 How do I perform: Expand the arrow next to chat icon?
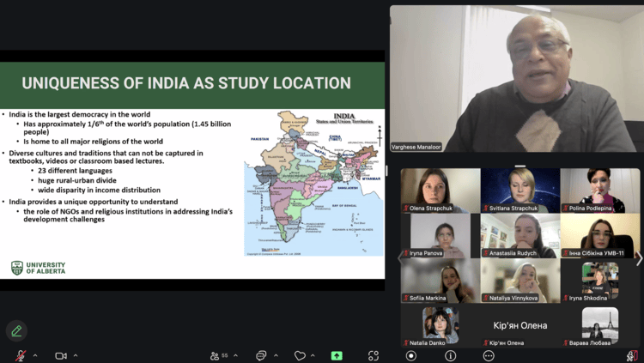(275, 355)
